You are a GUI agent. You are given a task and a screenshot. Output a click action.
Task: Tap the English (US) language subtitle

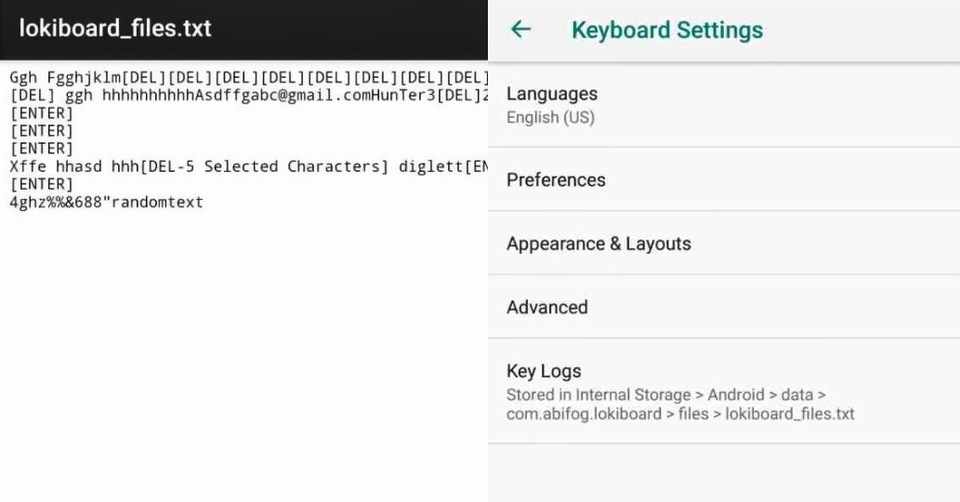[x=550, y=118]
